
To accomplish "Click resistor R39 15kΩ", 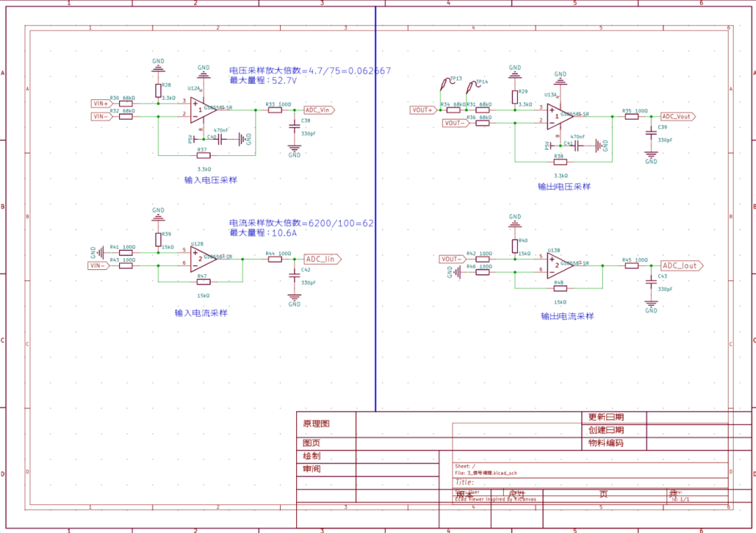I will (x=158, y=239).
